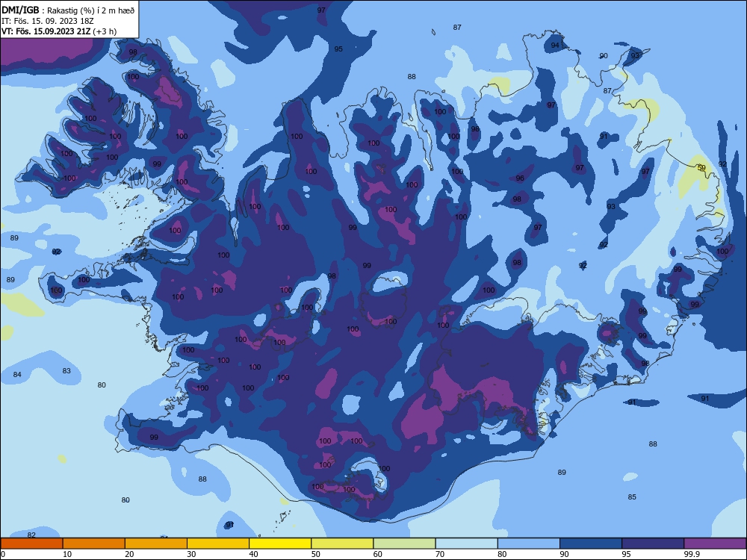Click the dark orange 0–10 legend swatch
The width and height of the screenshot is (747, 560).
click(x=31, y=544)
